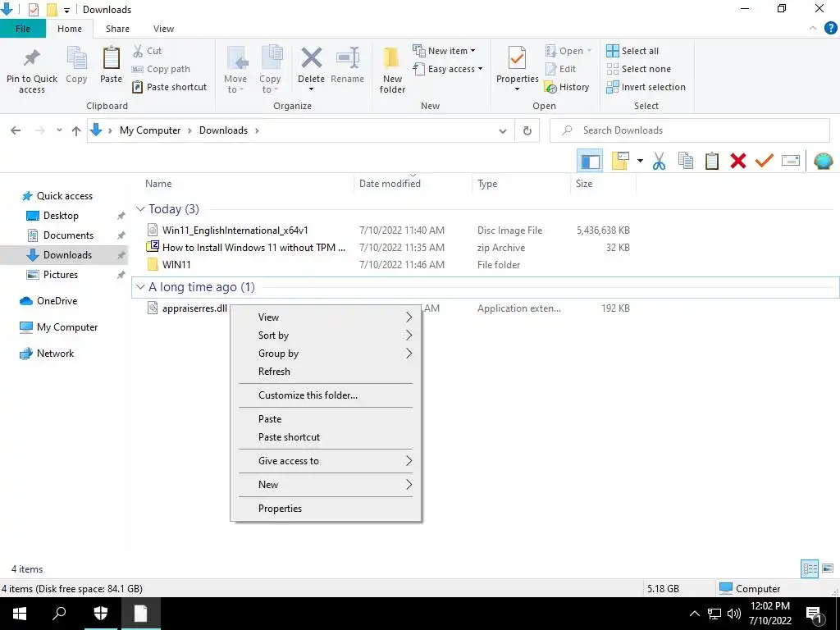This screenshot has width=840, height=630.
Task: Select the WIN11 folder
Action: 176,265
